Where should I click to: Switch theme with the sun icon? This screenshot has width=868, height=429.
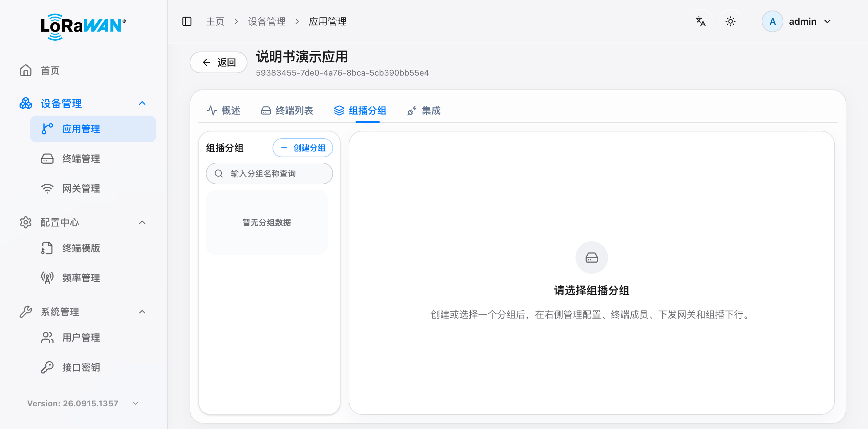[731, 21]
